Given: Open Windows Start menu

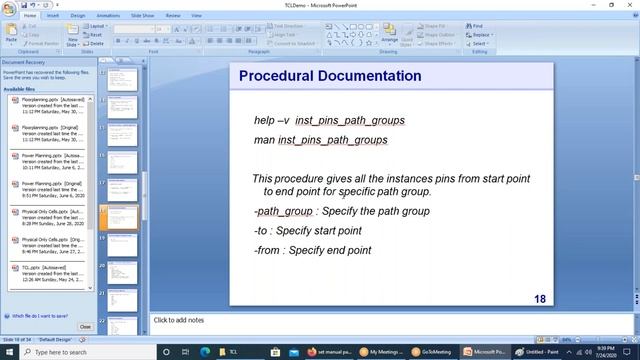Looking at the screenshot, I should click(9, 352).
